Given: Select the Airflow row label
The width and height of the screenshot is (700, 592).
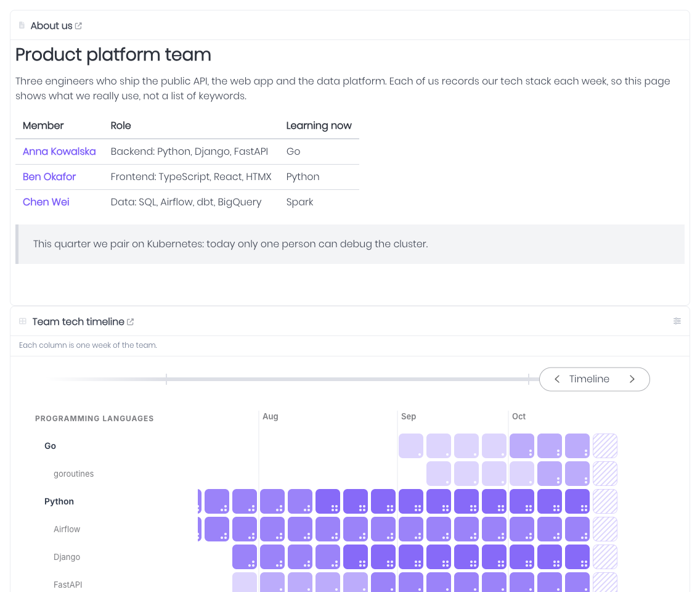Looking at the screenshot, I should (67, 529).
